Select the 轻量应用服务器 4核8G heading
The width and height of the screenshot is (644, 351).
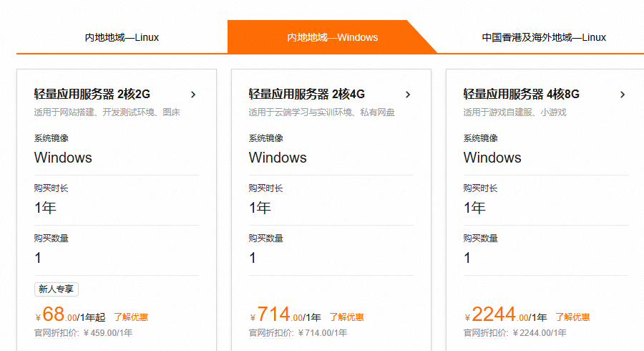pos(522,94)
